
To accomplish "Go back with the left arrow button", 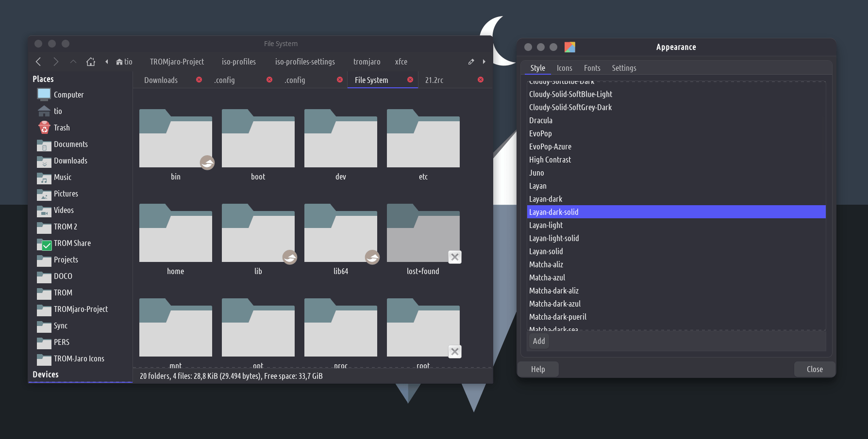I will point(38,62).
